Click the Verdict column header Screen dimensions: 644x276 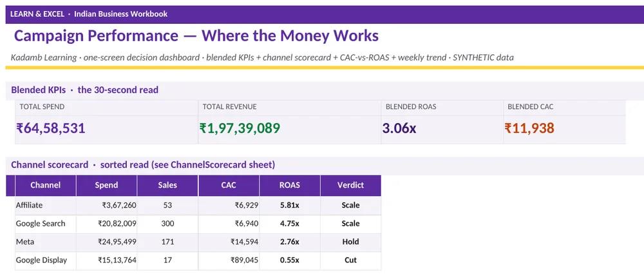[350, 186]
